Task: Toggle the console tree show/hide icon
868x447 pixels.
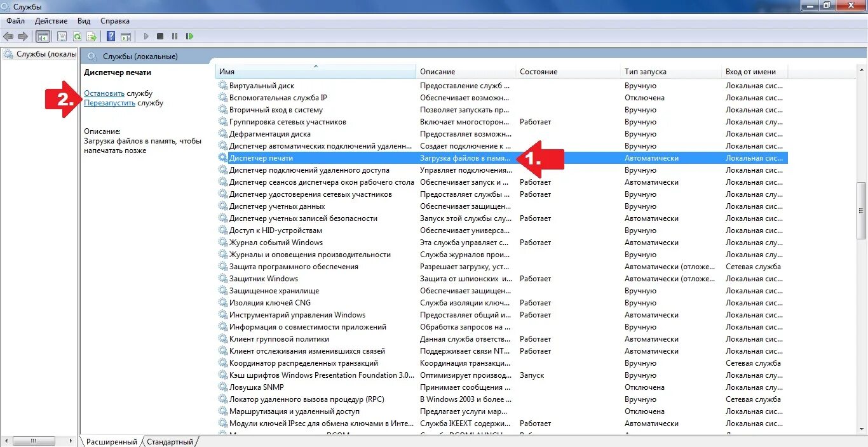Action: (43, 36)
